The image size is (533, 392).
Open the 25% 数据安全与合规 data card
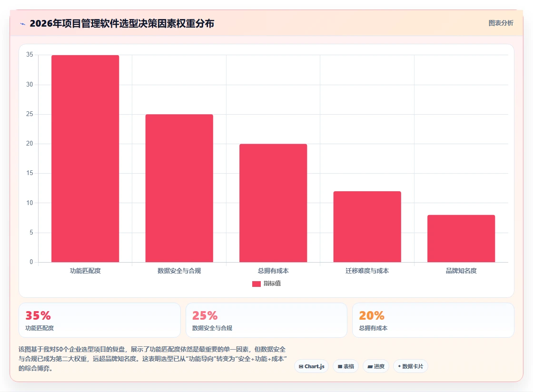tap(266, 320)
